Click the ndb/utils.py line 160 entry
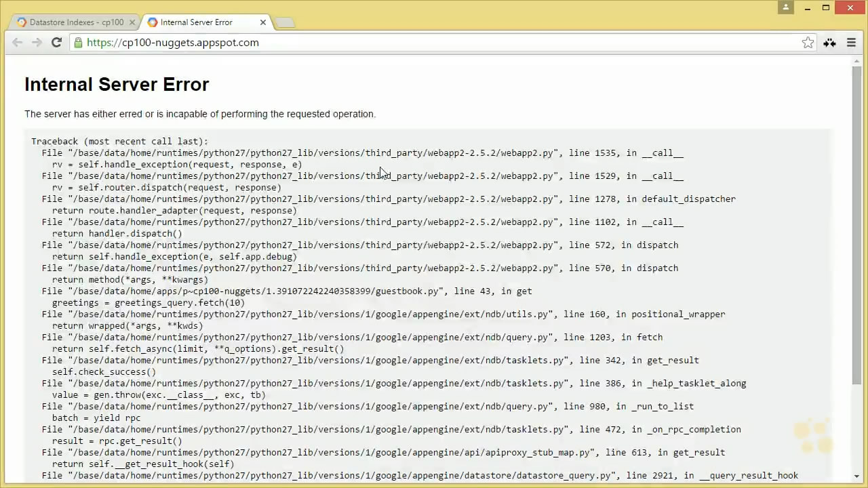Screen dimensions: 868x488 point(383,314)
